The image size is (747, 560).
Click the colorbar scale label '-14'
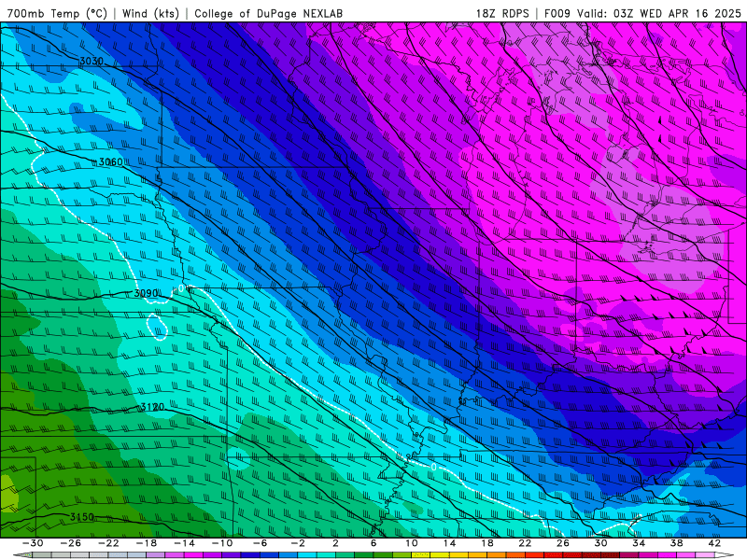184,543
